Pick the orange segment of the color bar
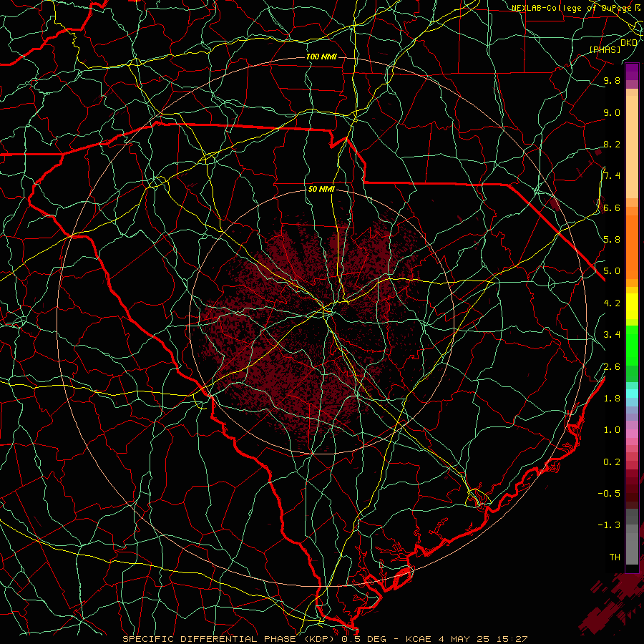644x644 pixels. [632, 246]
